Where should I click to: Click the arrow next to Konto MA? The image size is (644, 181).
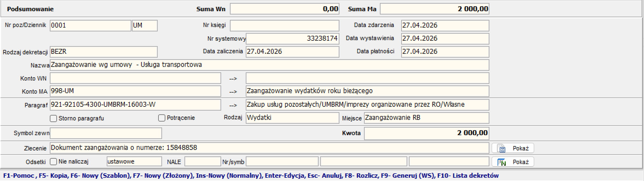[x=233, y=92]
